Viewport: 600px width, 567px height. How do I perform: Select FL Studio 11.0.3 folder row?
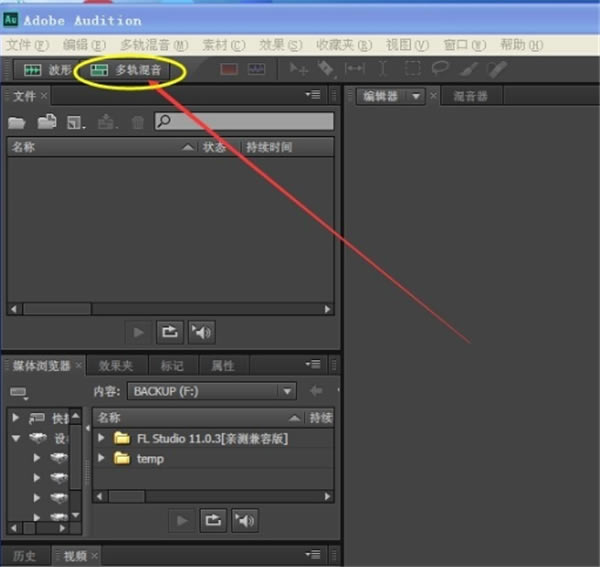coord(214,438)
